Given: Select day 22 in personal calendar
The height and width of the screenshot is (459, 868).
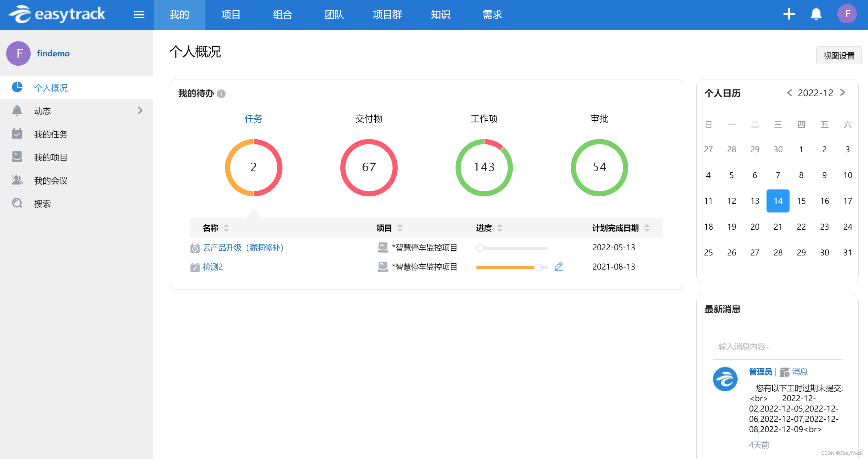Looking at the screenshot, I should click(801, 227).
